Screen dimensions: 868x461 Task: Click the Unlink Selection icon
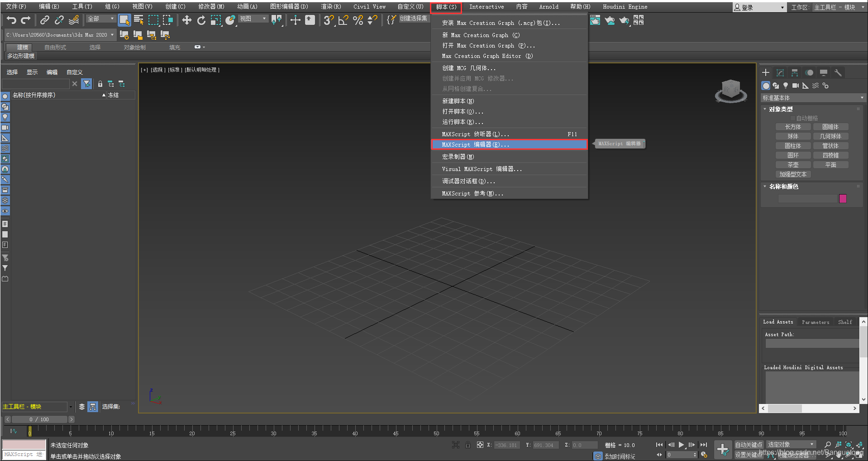[x=59, y=20]
